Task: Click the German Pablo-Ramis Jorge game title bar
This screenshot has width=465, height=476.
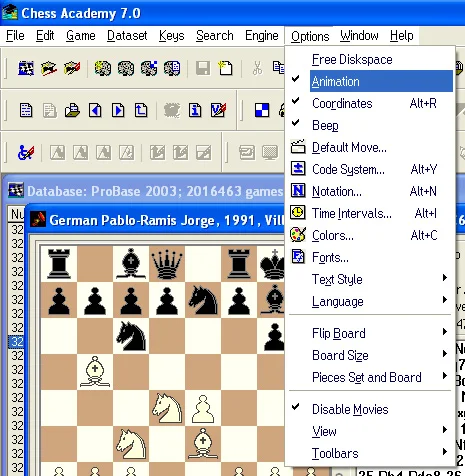Action: click(167, 220)
